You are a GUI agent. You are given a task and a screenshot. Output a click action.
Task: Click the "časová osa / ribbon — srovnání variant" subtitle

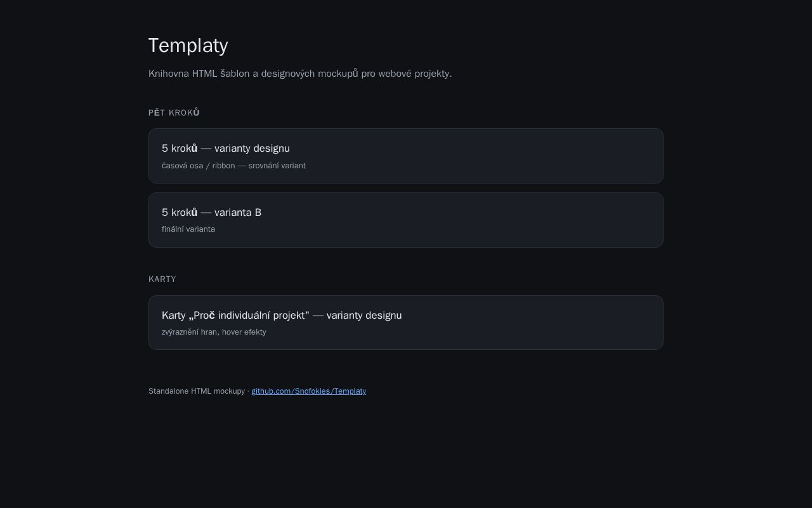click(x=233, y=166)
